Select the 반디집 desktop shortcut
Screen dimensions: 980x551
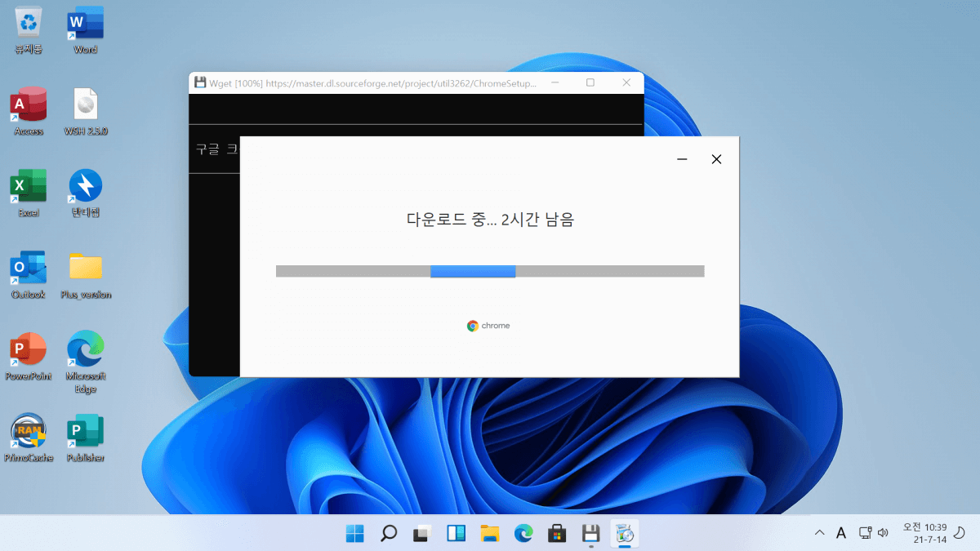(86, 193)
